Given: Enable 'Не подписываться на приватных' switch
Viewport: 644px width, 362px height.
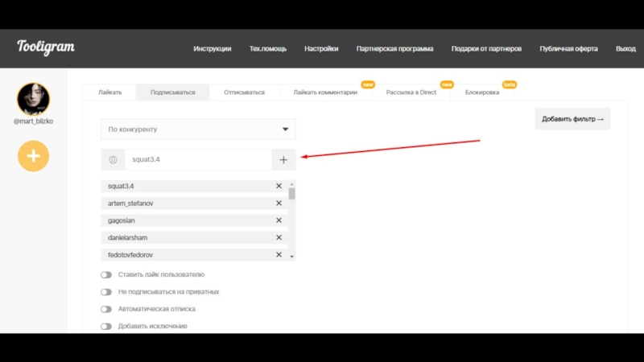Looking at the screenshot, I should click(106, 292).
